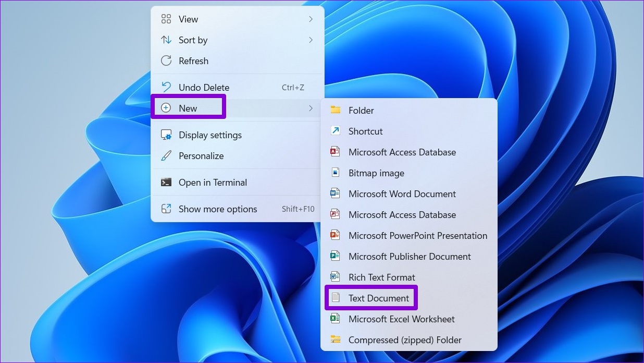Click the plus icon beside New
644x363 pixels.
pyautogui.click(x=166, y=108)
